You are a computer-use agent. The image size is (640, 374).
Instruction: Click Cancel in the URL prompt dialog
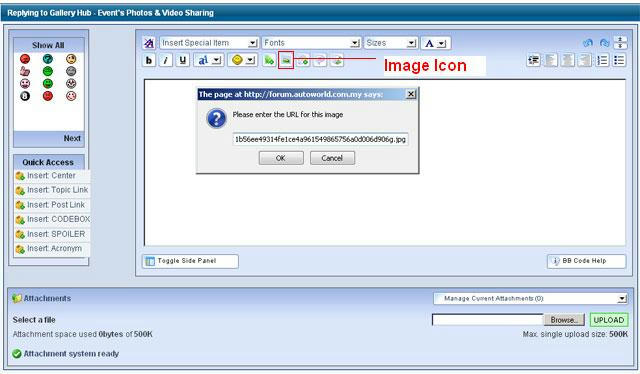[332, 158]
